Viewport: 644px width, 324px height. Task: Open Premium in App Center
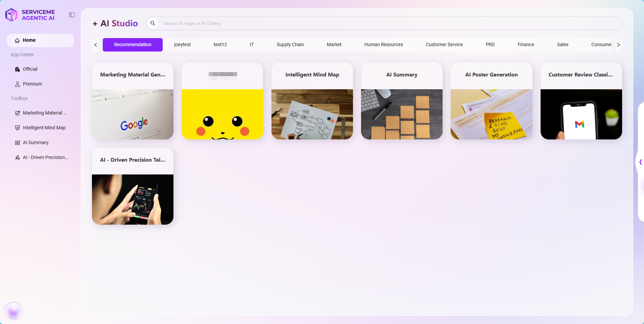pos(40,84)
